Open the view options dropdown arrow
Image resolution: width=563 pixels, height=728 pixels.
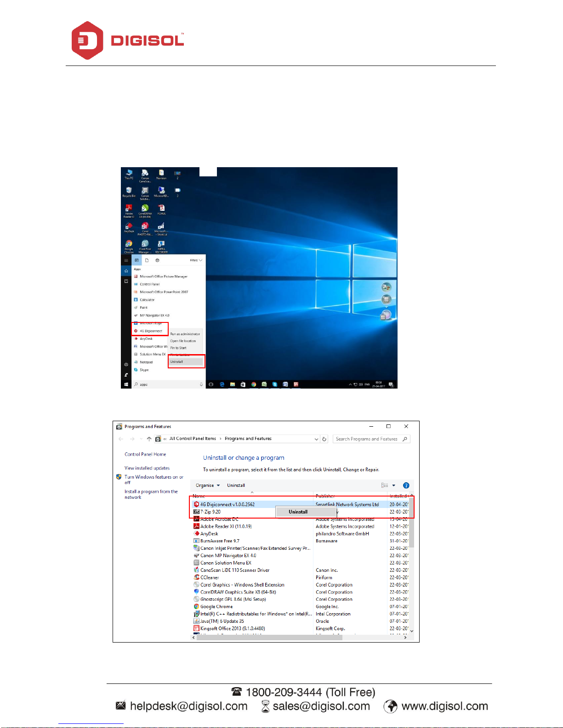(x=394, y=485)
